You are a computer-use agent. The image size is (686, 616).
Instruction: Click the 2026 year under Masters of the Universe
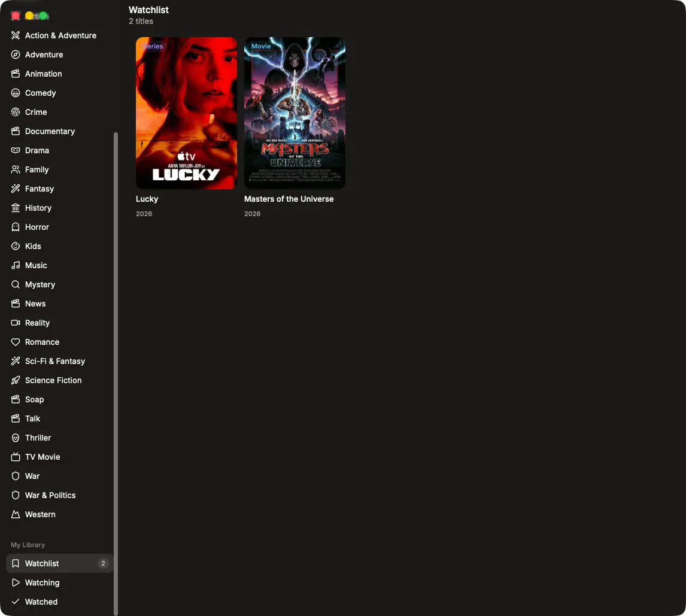coord(253,214)
